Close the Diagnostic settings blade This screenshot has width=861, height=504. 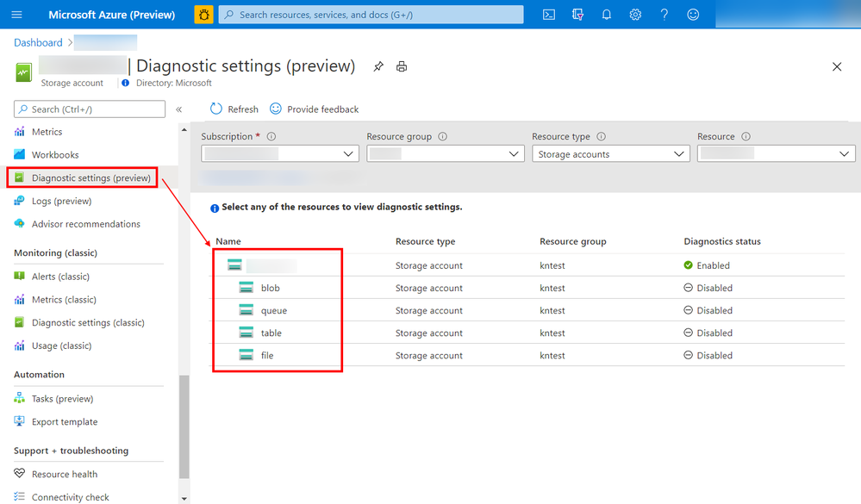click(x=837, y=66)
